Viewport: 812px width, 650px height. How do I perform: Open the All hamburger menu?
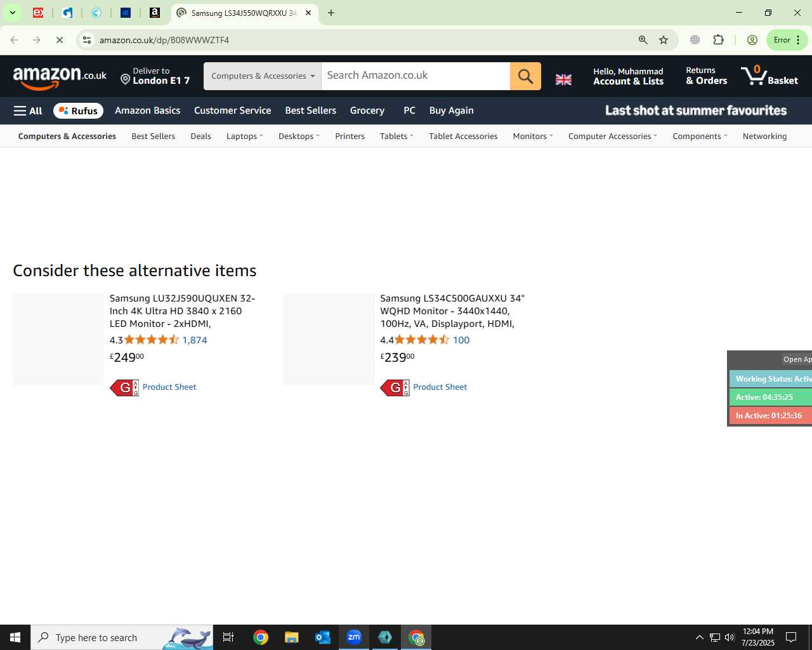pyautogui.click(x=28, y=110)
